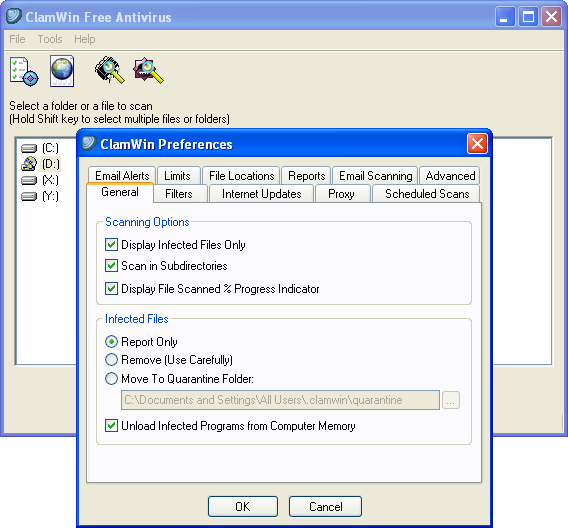Switch to the Email Scanning tab
568x528 pixels.
coord(376,176)
